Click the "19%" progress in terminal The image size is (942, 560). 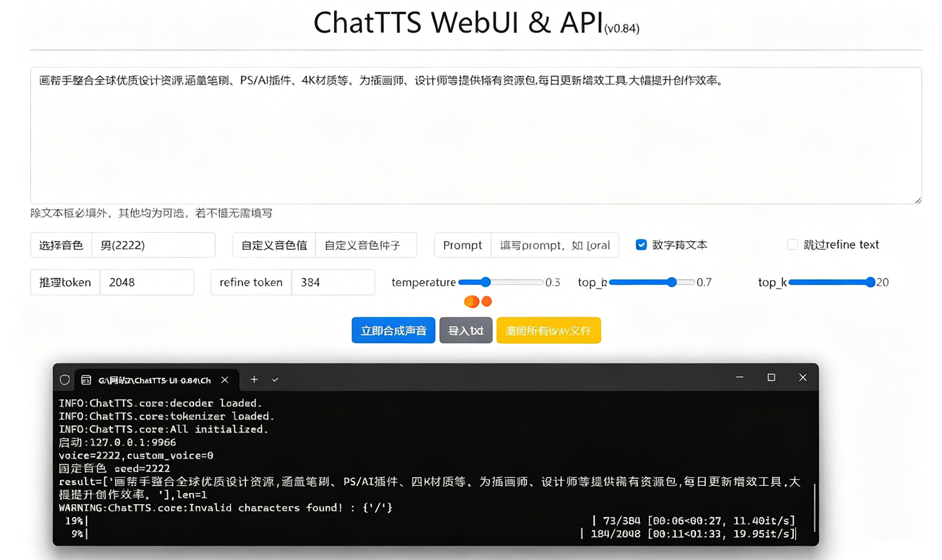[74, 521]
